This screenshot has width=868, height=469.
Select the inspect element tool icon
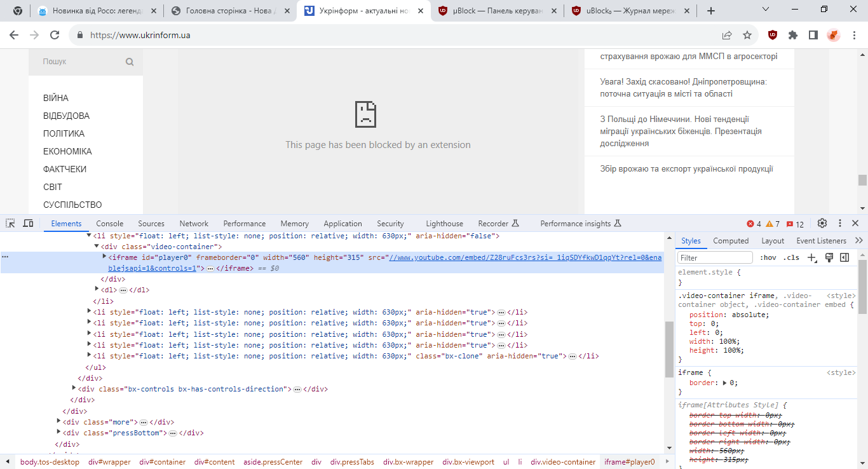10,223
